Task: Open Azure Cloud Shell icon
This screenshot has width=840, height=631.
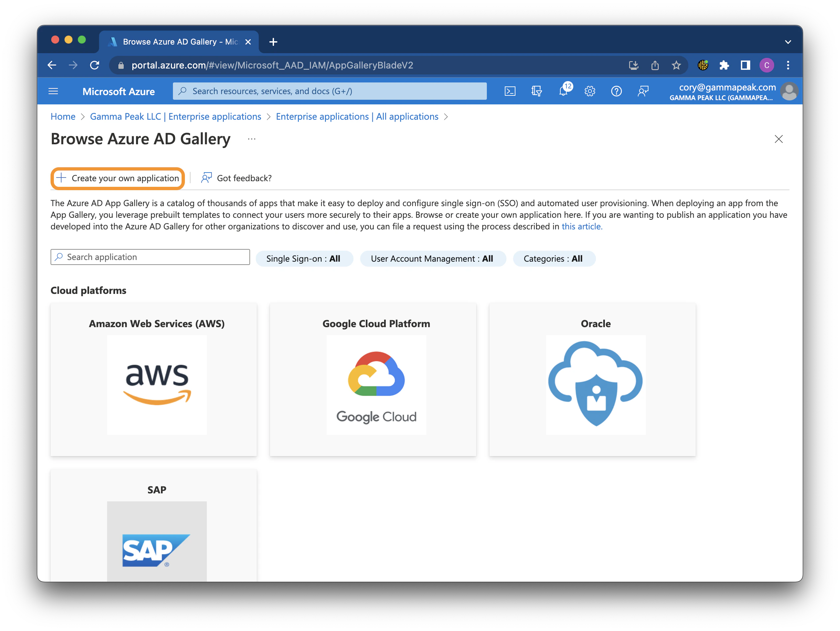Action: (510, 91)
